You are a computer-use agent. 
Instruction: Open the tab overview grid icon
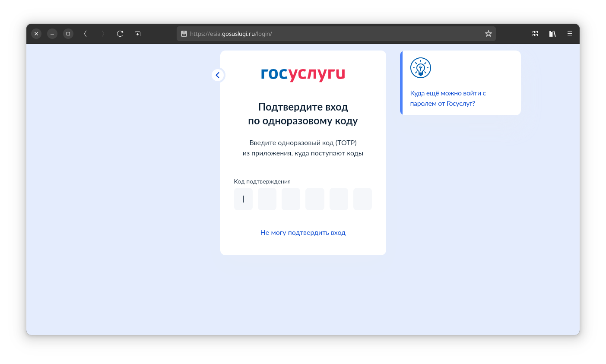pyautogui.click(x=535, y=34)
